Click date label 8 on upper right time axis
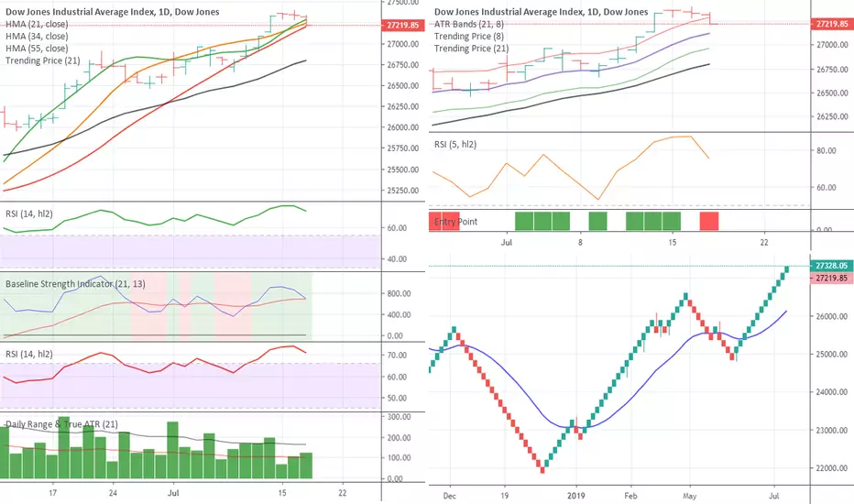 (580, 242)
